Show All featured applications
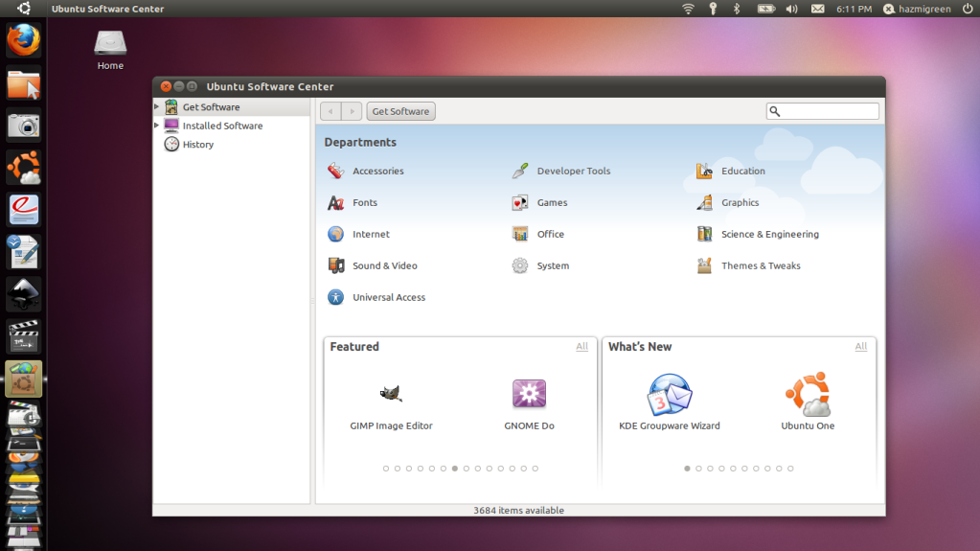Screen dimensions: 980x551 [581, 347]
